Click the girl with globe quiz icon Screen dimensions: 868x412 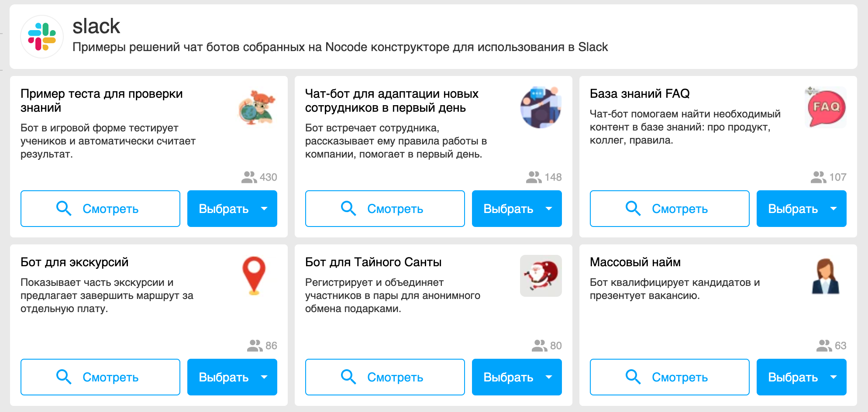point(256,107)
